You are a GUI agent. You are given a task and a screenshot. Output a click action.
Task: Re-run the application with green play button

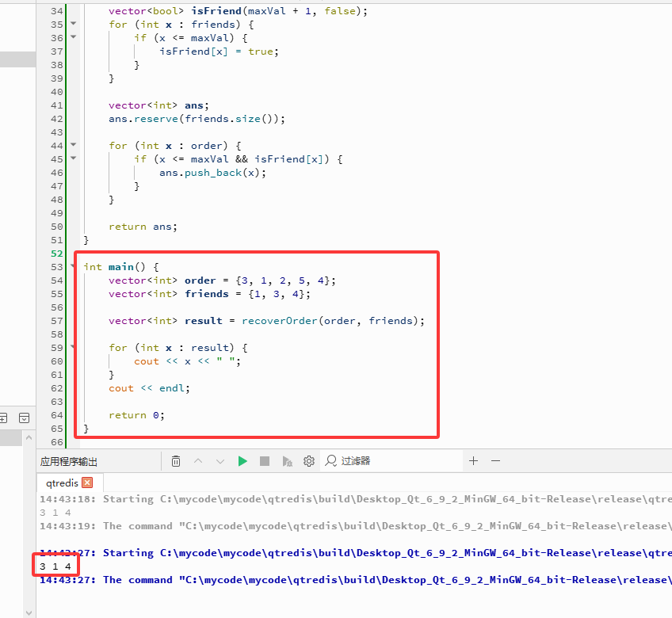click(242, 461)
